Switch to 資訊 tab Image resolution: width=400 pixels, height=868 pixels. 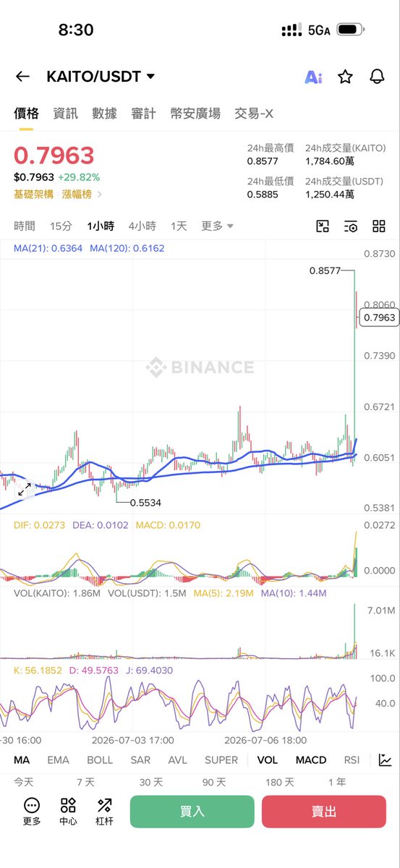65,114
